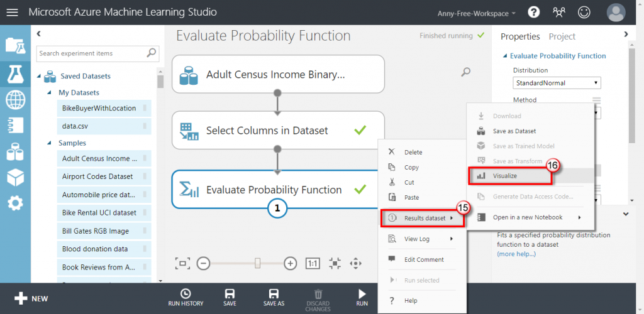Screen dimensions: 644x314
Task: Open the user account avatar
Action: coord(616,13)
